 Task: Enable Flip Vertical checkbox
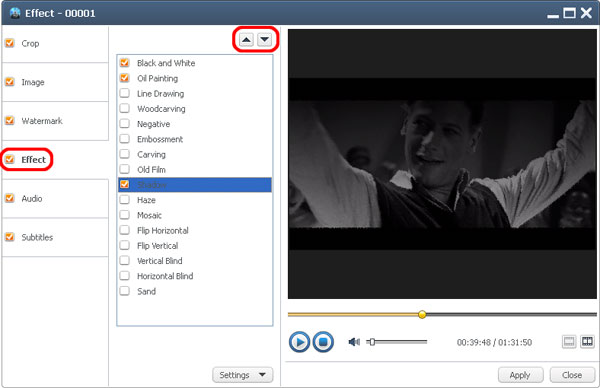coord(124,245)
